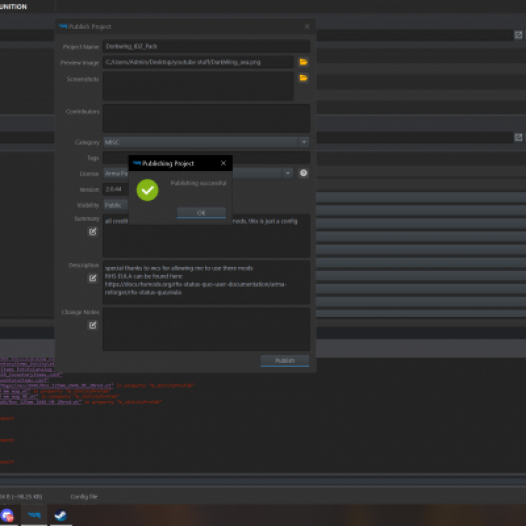Viewport: 526px width, 526px height.
Task: Click OK in Publishing Project dialog
Action: click(x=201, y=213)
